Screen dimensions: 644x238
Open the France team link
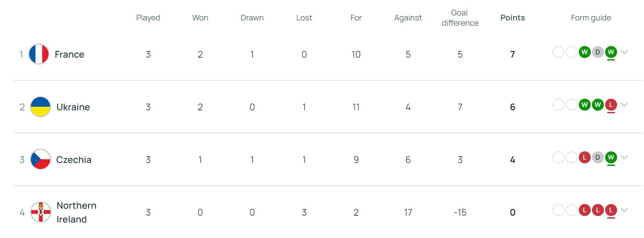(69, 54)
